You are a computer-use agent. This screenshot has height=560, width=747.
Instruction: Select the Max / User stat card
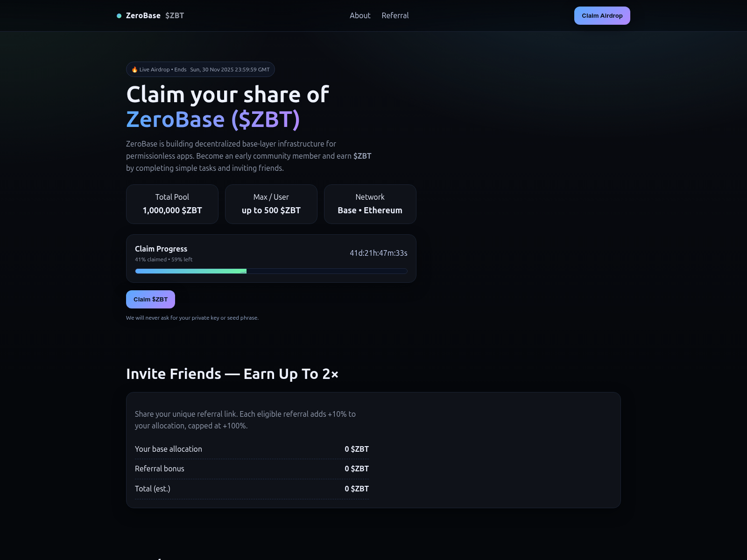click(x=271, y=204)
